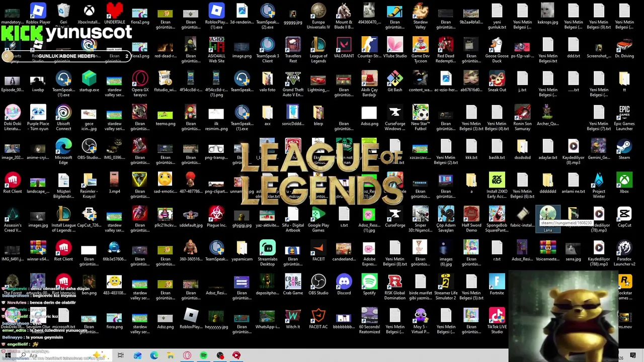Select the Mount & Blade II icon

click(x=344, y=16)
